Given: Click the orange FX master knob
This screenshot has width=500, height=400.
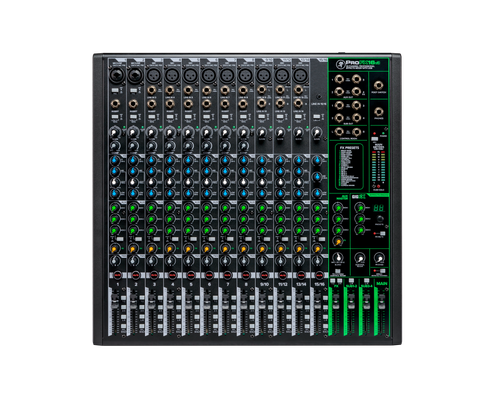Looking at the screenshot, I should click(x=338, y=241).
